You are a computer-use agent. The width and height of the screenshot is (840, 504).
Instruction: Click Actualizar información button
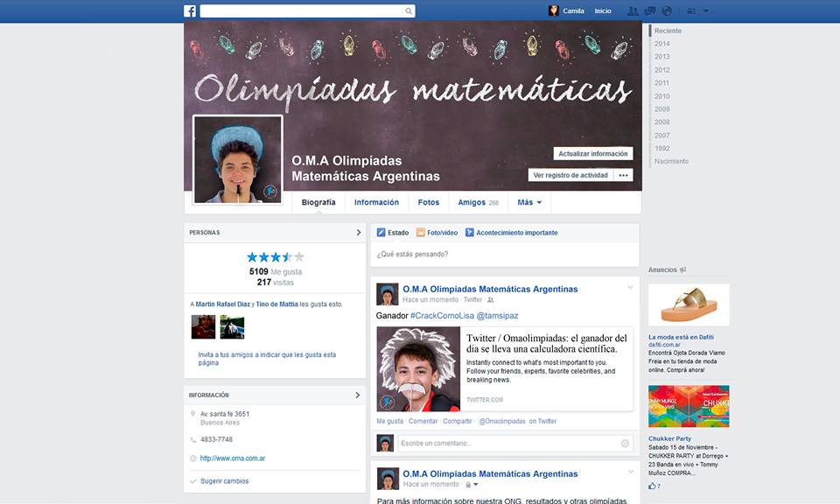pos(593,154)
